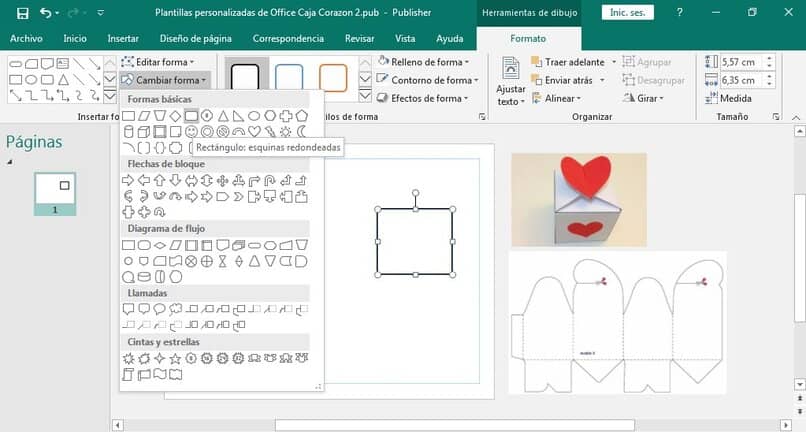Collapse the ribbon with the up chevron
806x432 pixels.
click(796, 117)
